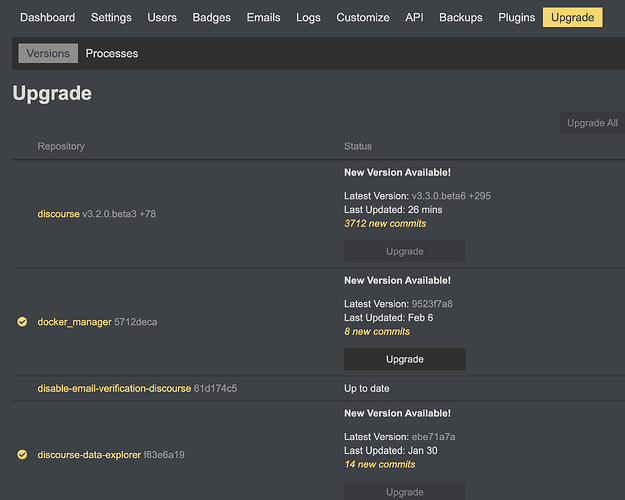The width and height of the screenshot is (625, 500).
Task: Go to the API tab
Action: pos(414,18)
